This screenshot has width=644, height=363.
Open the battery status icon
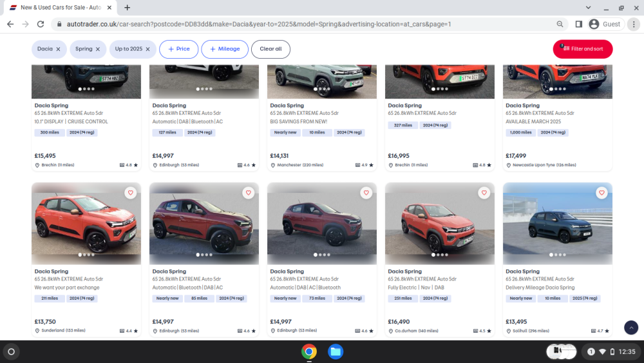[612, 352]
